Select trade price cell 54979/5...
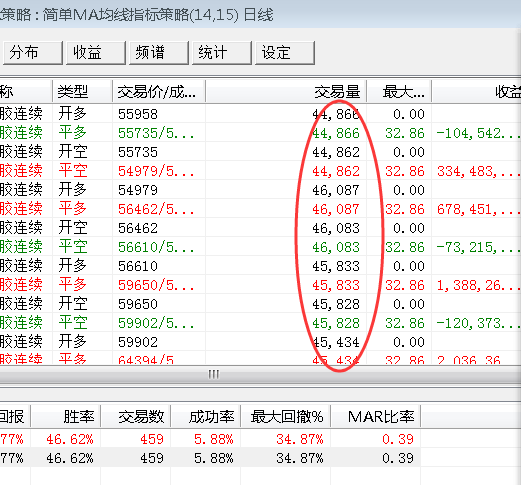 coord(156,171)
